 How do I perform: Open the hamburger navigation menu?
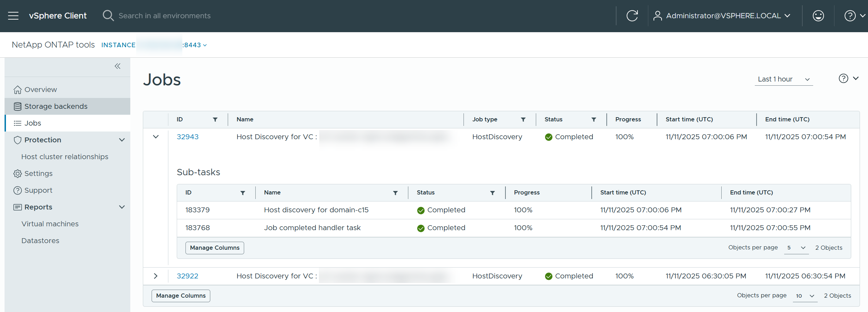(13, 16)
